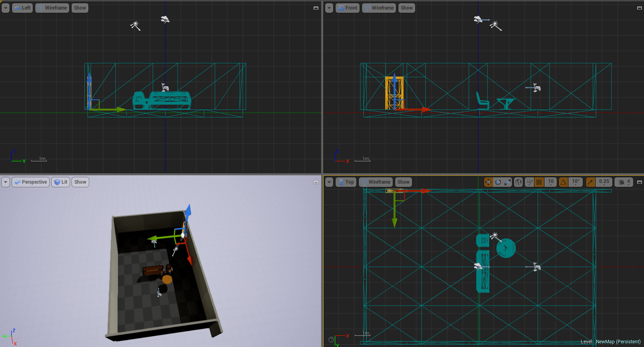
Task: Toggle scale snapping on or off
Action: [x=591, y=182]
